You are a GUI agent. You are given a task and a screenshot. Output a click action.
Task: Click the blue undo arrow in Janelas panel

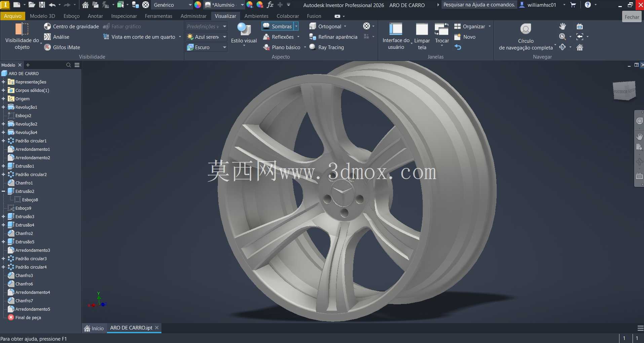[458, 47]
